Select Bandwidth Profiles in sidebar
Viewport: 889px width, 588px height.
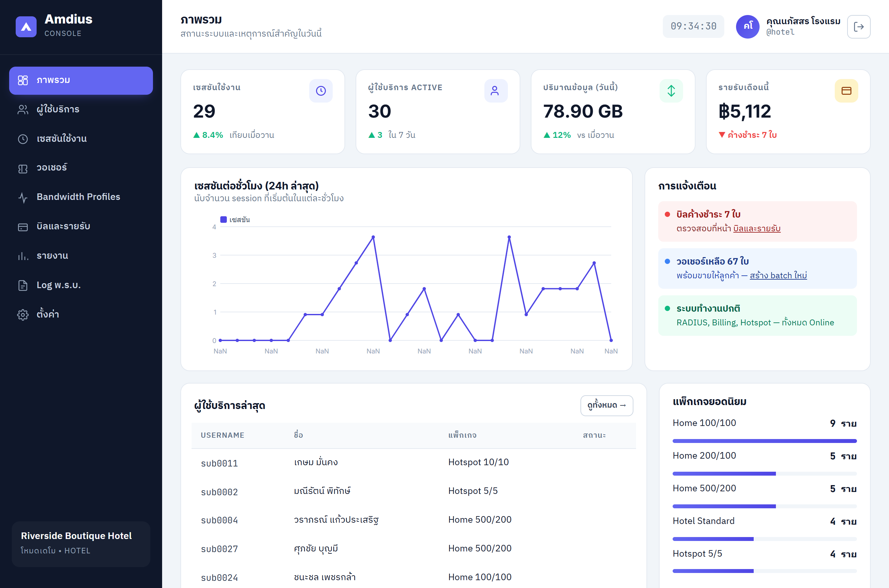tap(81, 197)
